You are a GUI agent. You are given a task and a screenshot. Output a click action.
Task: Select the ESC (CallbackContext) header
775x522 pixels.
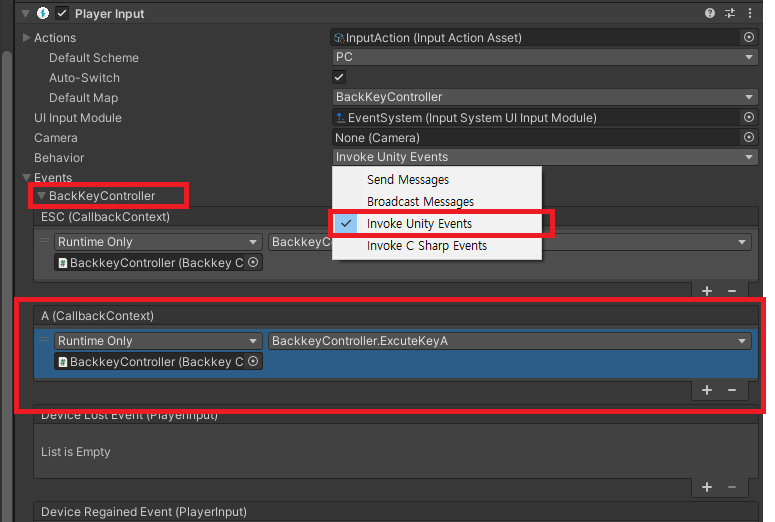coord(395,217)
